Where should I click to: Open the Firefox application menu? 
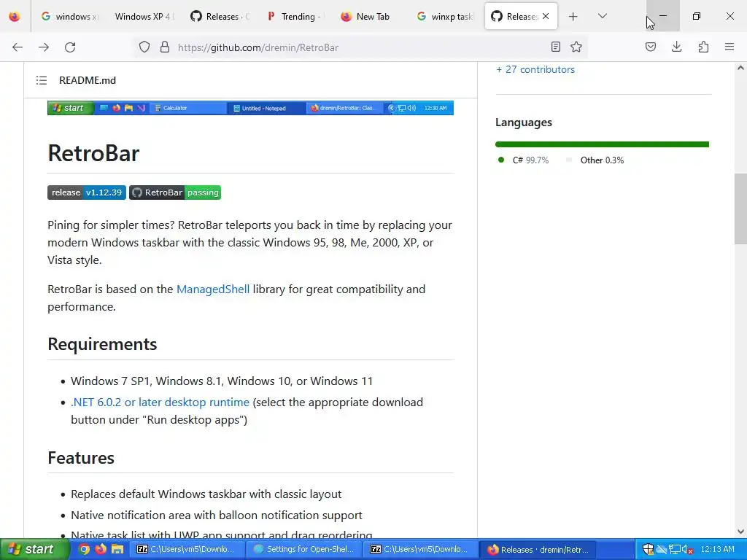729,47
